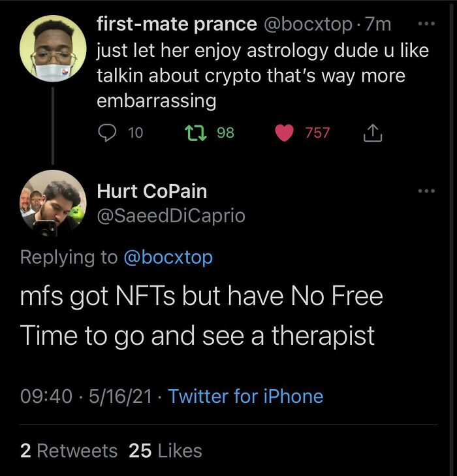Viewport: 457px width, 476px height.
Task: Open Hurt CoPain's profile avatar
Action: click(x=53, y=203)
